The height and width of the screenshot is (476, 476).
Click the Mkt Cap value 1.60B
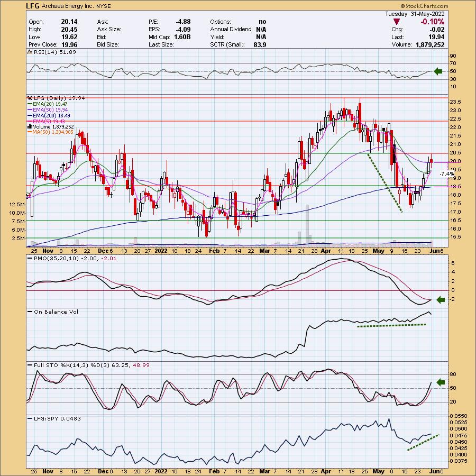pyautogui.click(x=182, y=36)
